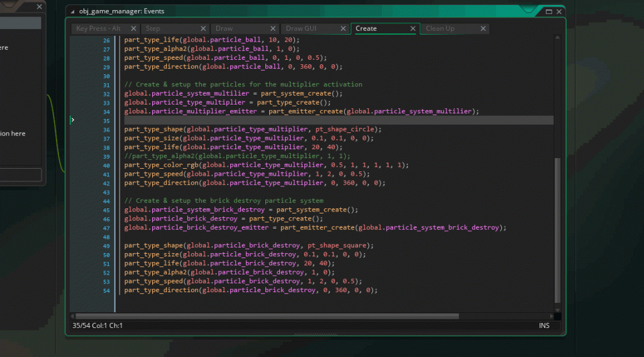
Task: Maximize the obj_game_manager Events window
Action: pos(548,11)
